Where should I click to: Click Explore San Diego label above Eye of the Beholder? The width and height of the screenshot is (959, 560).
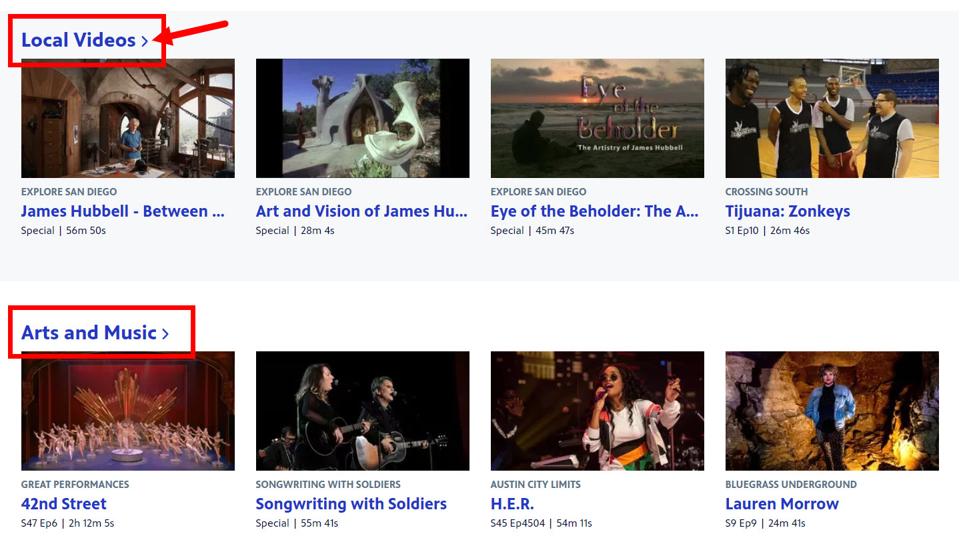(x=538, y=192)
